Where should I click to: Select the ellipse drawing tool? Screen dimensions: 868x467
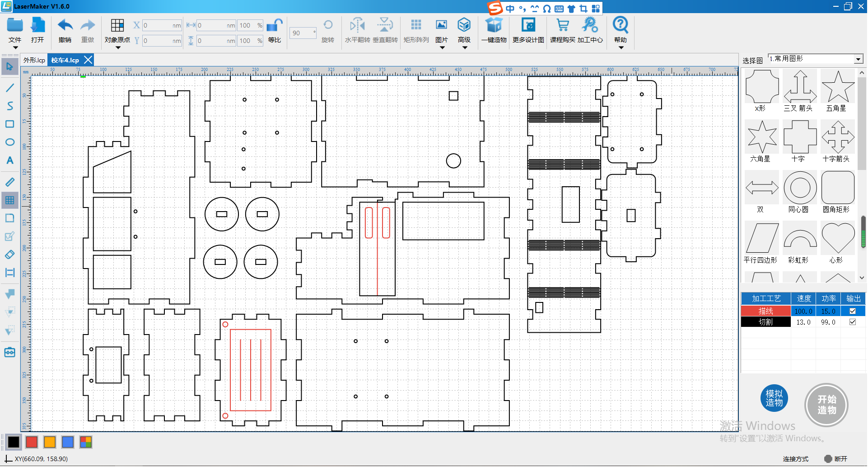(9, 142)
